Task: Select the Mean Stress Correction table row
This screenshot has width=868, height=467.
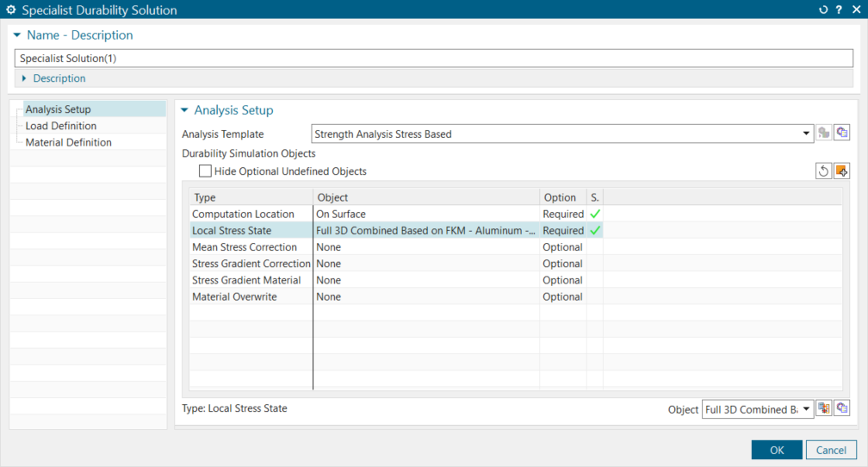Action: (x=245, y=247)
